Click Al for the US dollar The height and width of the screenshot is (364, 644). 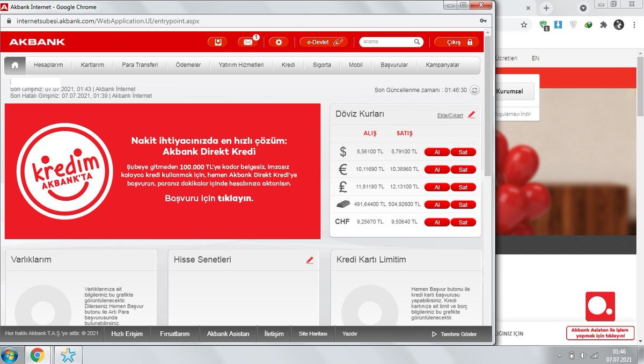click(437, 152)
